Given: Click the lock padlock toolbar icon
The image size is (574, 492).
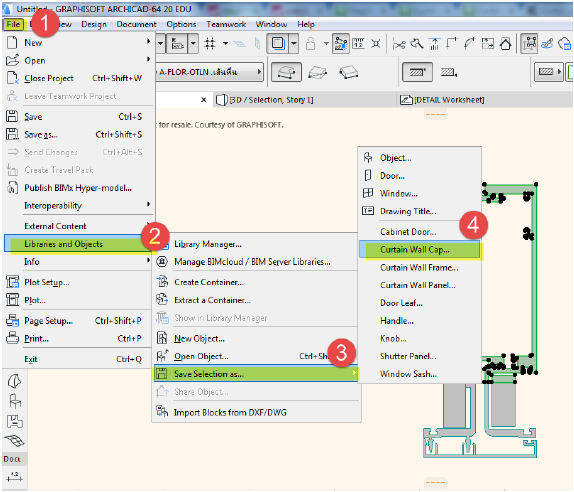Looking at the screenshot, I should click(310, 44).
